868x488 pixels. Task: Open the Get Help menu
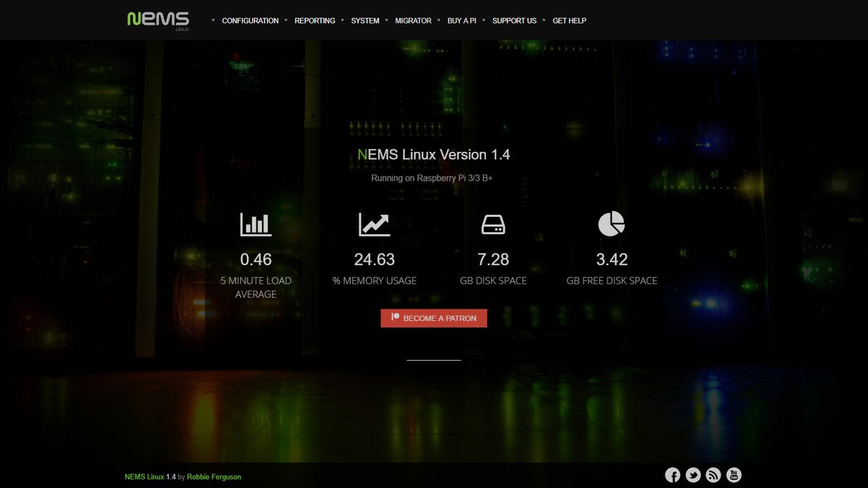pos(569,21)
